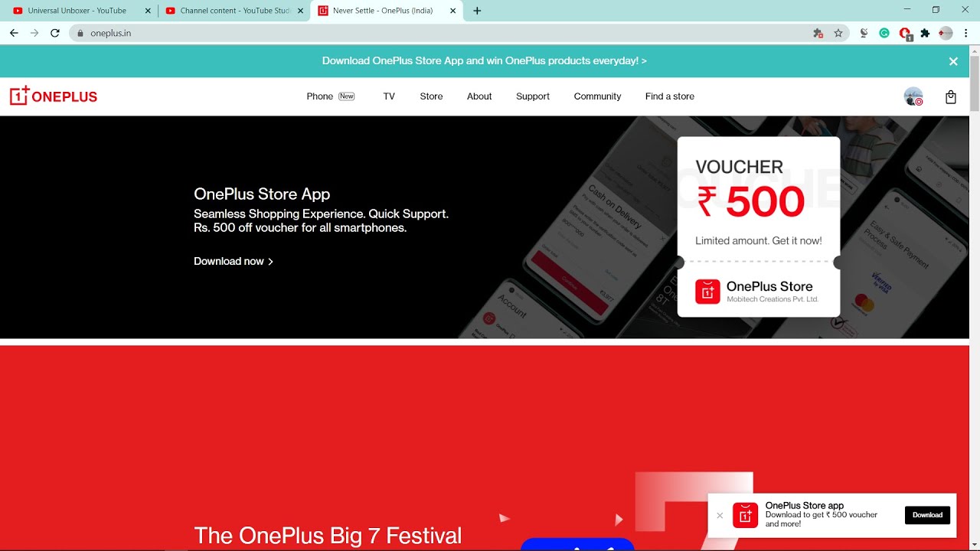
Task: Open the red extension with badge 1
Action: [x=905, y=34]
